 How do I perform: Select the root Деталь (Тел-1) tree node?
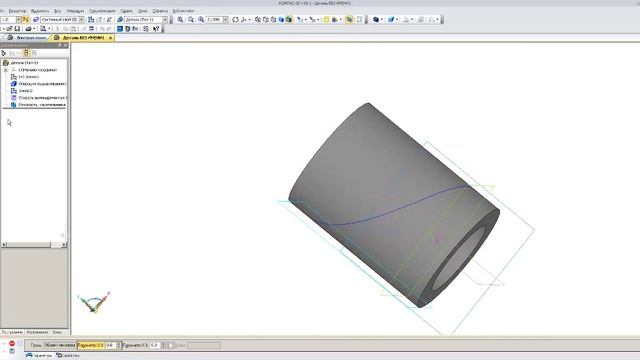tap(24, 63)
